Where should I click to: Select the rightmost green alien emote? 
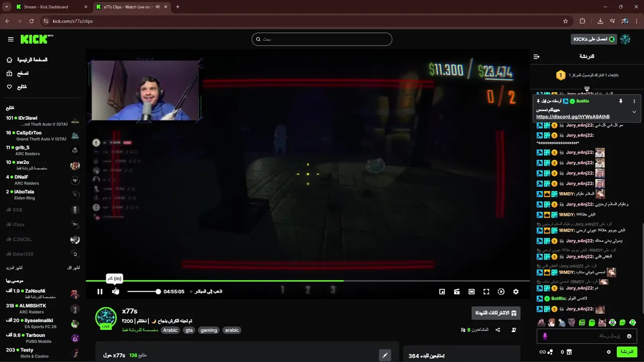(632, 322)
